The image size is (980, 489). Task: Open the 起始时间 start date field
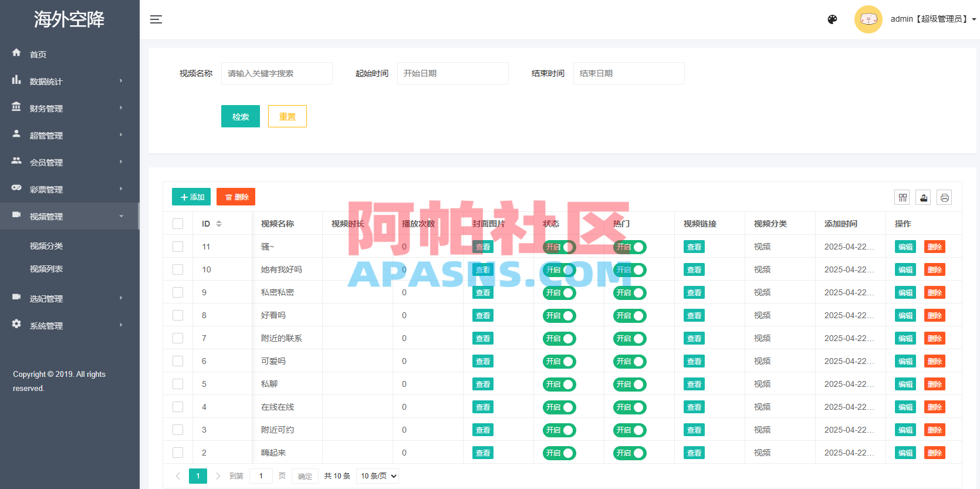[x=453, y=73]
